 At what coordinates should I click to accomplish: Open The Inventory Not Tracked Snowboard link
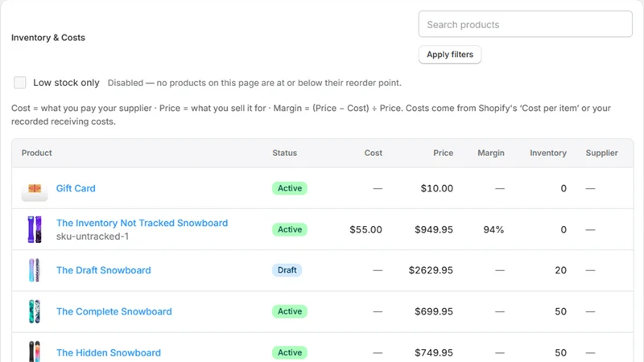click(142, 223)
